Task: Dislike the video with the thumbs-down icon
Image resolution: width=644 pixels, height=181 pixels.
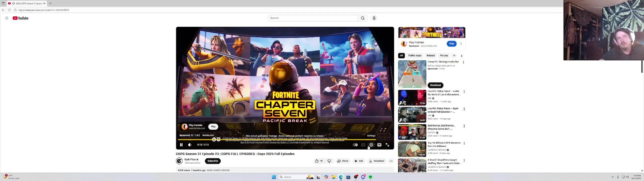Action: (x=329, y=161)
